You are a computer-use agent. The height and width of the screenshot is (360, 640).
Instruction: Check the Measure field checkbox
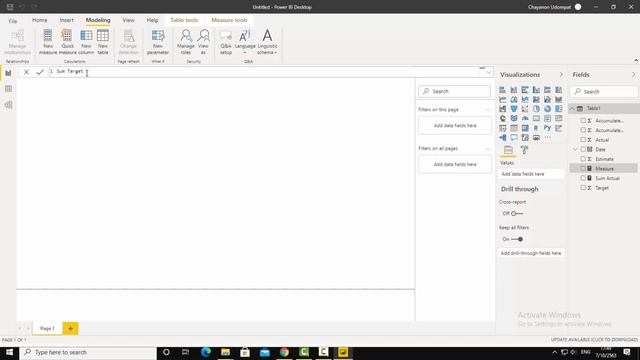tap(583, 169)
